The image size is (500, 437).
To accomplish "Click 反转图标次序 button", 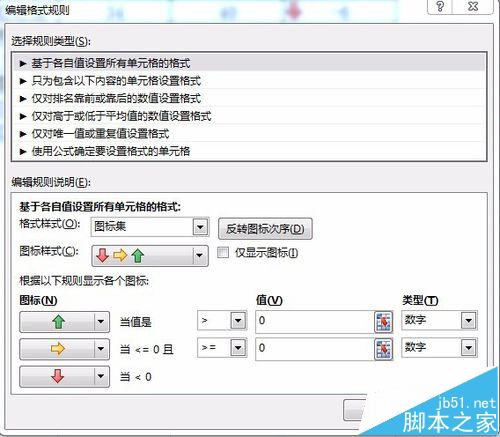I will 265,229.
